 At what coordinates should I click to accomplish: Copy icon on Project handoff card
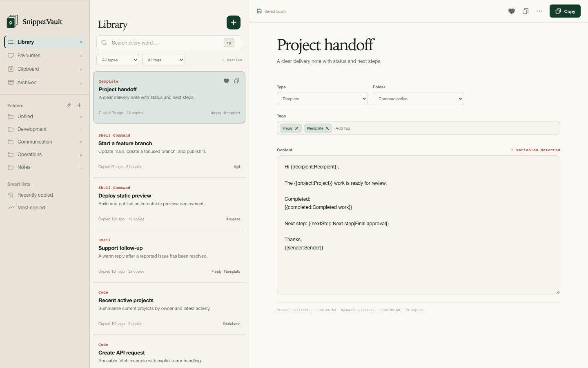(x=236, y=81)
